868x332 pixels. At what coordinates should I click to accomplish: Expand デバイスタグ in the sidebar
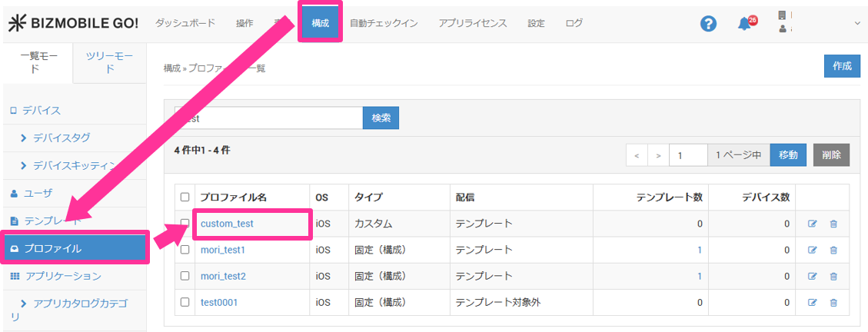(62, 138)
